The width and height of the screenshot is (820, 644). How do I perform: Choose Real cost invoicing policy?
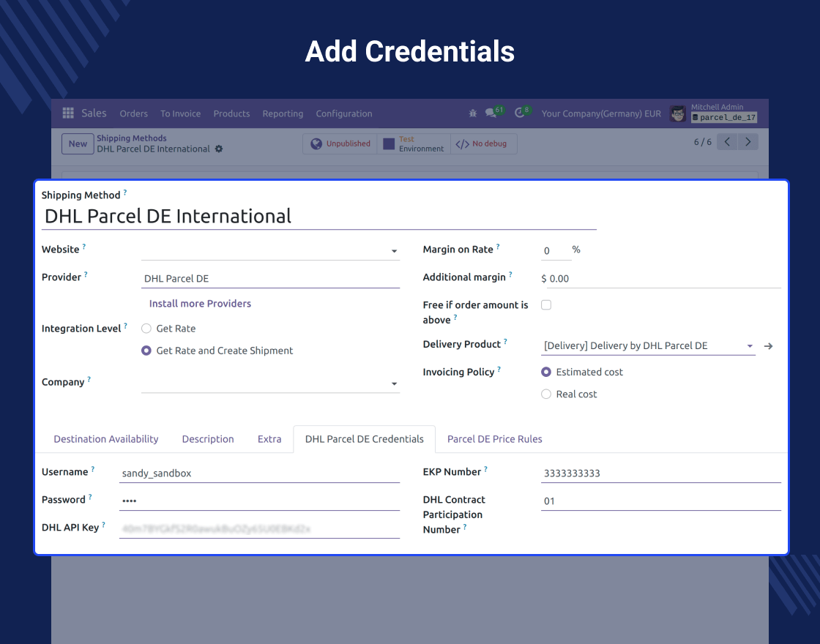pyautogui.click(x=546, y=394)
